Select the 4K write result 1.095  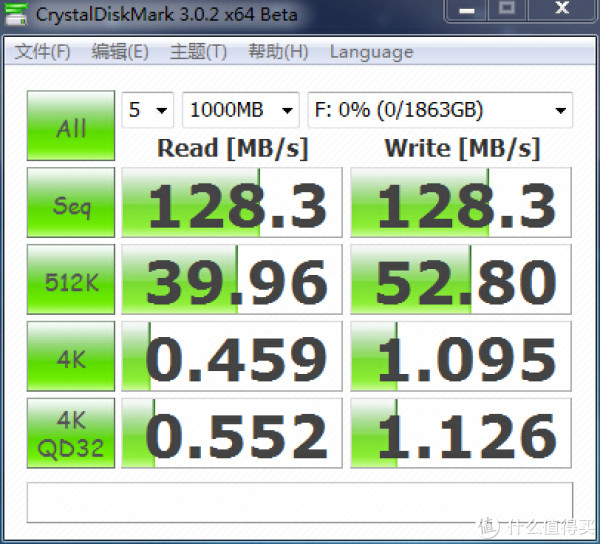tap(461, 356)
